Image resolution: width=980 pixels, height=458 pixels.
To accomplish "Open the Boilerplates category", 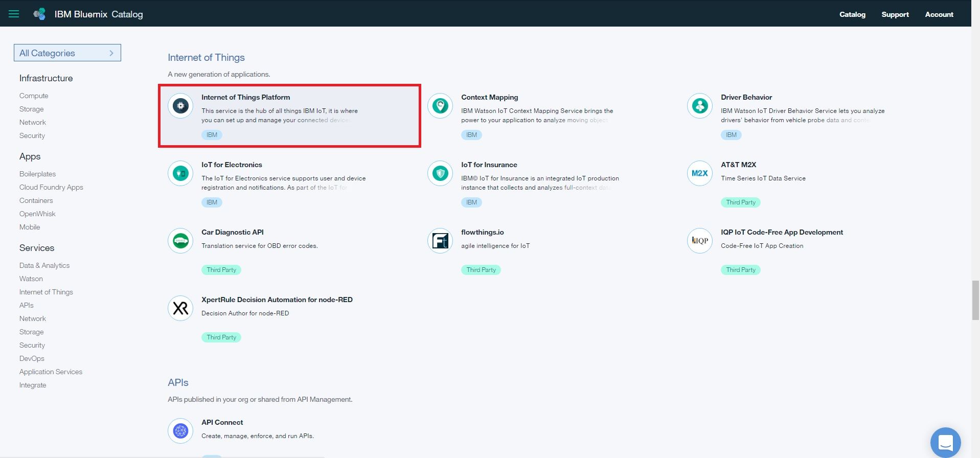I will [x=37, y=174].
